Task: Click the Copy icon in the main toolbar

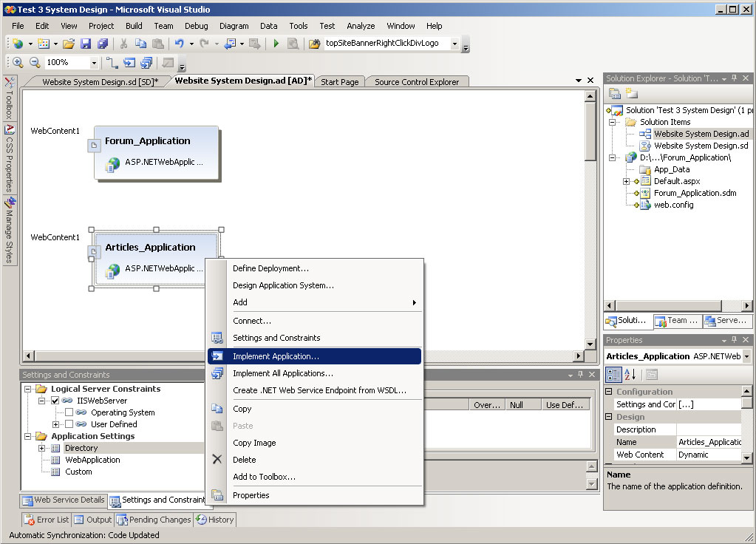Action: pos(141,44)
